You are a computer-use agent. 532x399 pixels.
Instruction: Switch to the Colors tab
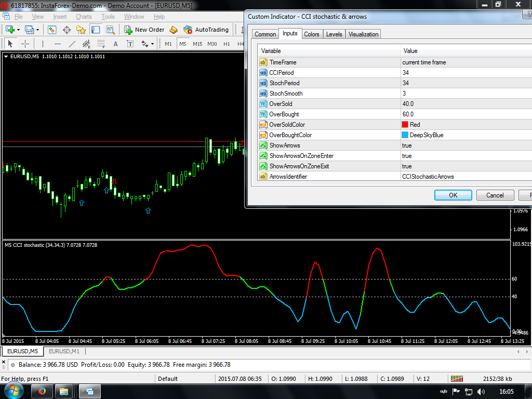pos(312,34)
